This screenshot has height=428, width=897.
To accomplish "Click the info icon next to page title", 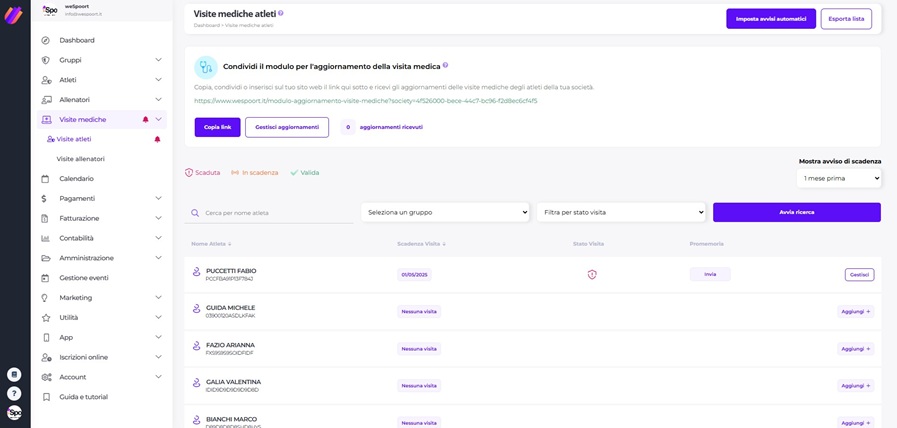I will tap(281, 14).
